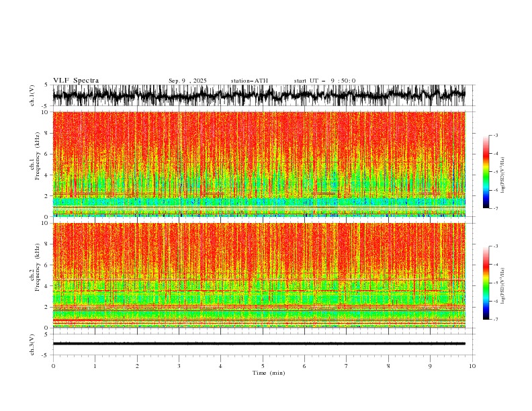Click the ch.2 frequency tick "8"
This screenshot has width=532, height=411.
click(46, 244)
